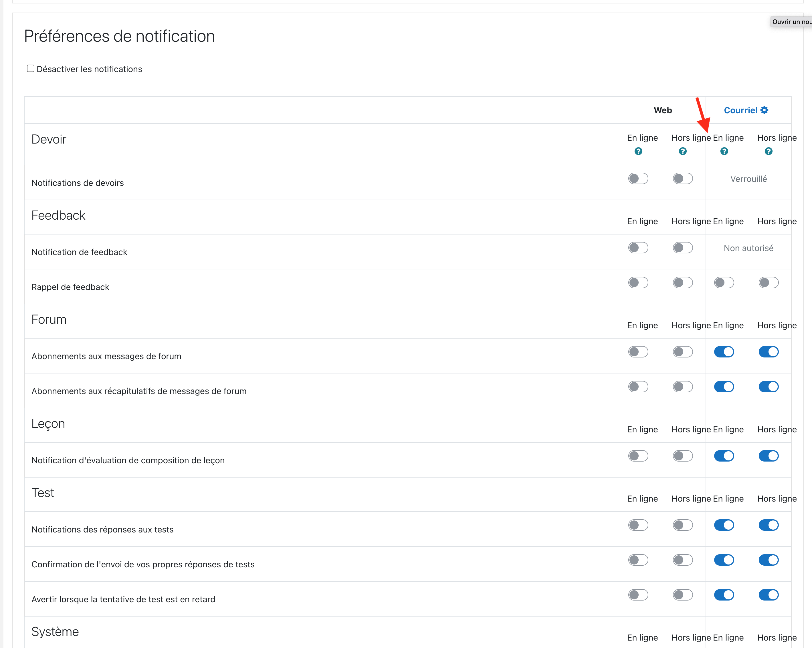The height and width of the screenshot is (648, 812).
Task: Toggle Web Hors ligne for Notification de feedback
Action: (x=683, y=248)
